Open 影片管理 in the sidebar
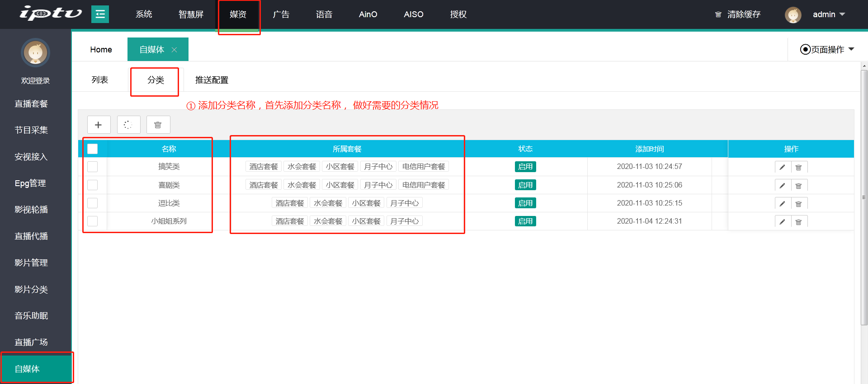The width and height of the screenshot is (868, 384). (31, 262)
